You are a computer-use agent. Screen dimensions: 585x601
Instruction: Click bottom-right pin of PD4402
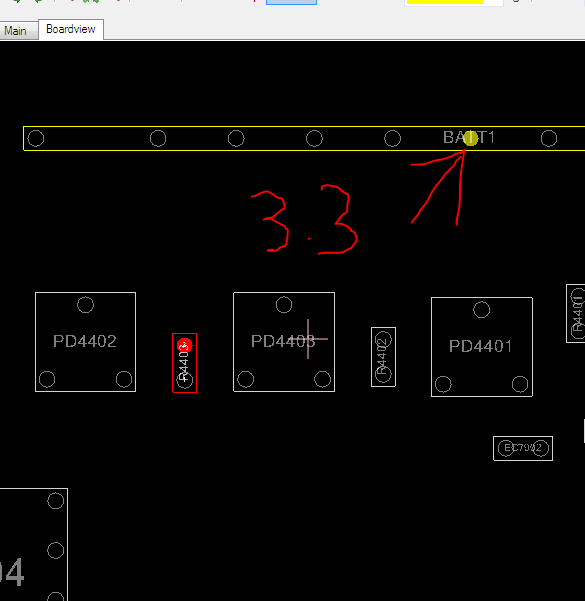click(x=124, y=379)
